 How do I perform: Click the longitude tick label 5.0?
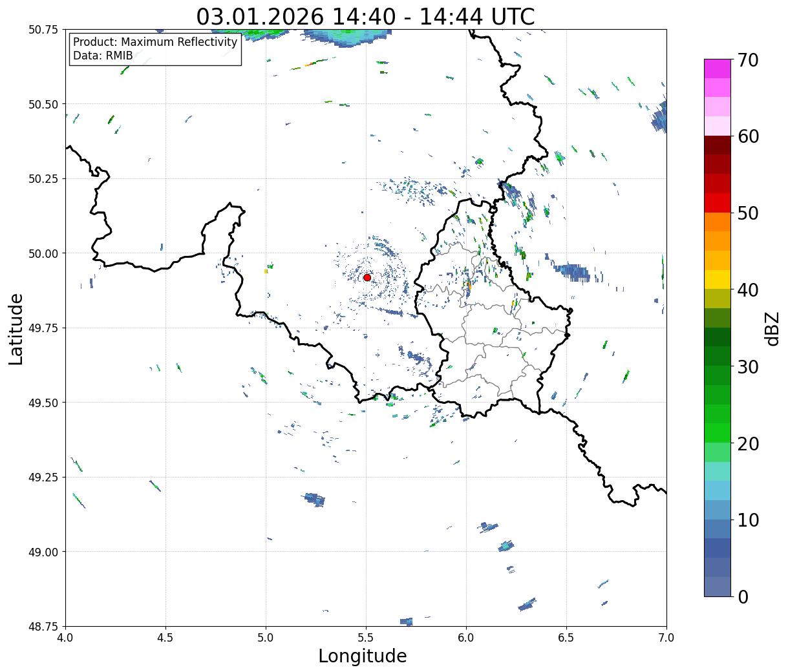pos(266,637)
